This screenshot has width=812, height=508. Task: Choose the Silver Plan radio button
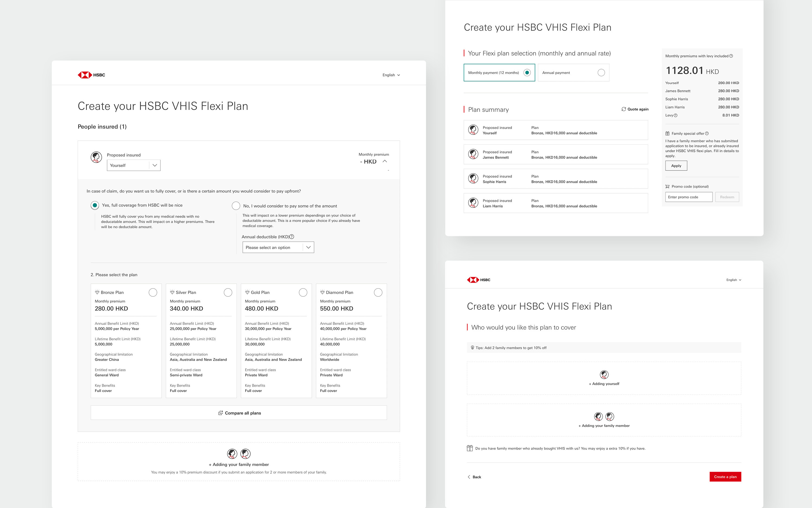[x=228, y=292]
